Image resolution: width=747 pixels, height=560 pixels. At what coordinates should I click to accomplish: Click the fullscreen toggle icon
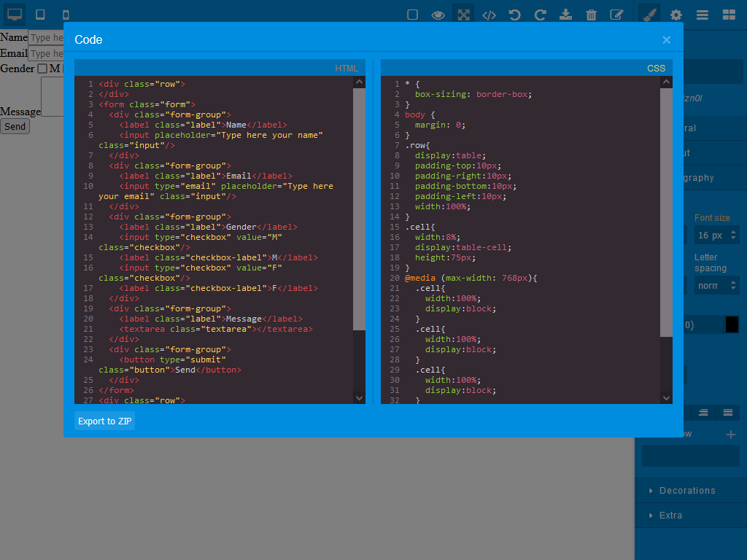(x=463, y=15)
